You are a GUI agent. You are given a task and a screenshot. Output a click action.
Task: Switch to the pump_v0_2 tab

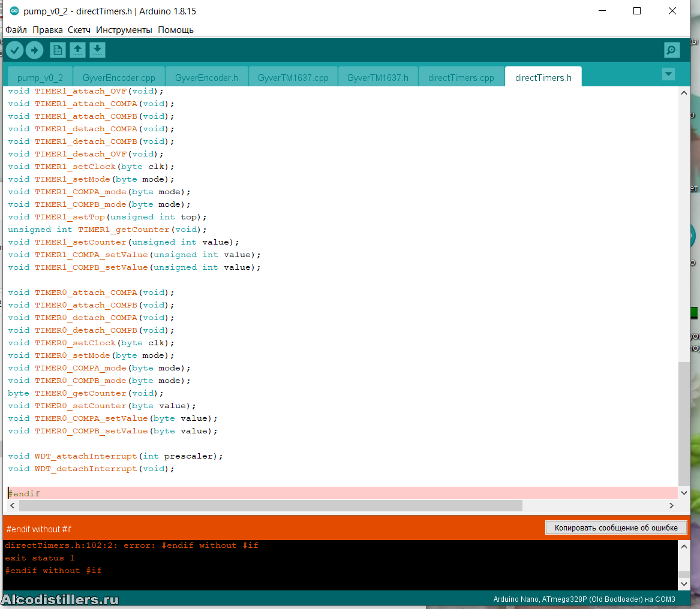(x=40, y=78)
